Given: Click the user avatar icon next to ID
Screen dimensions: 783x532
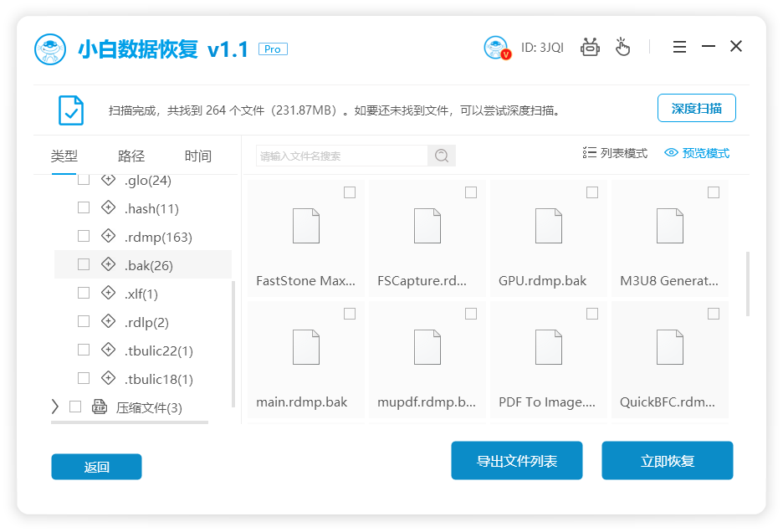Looking at the screenshot, I should click(x=496, y=48).
